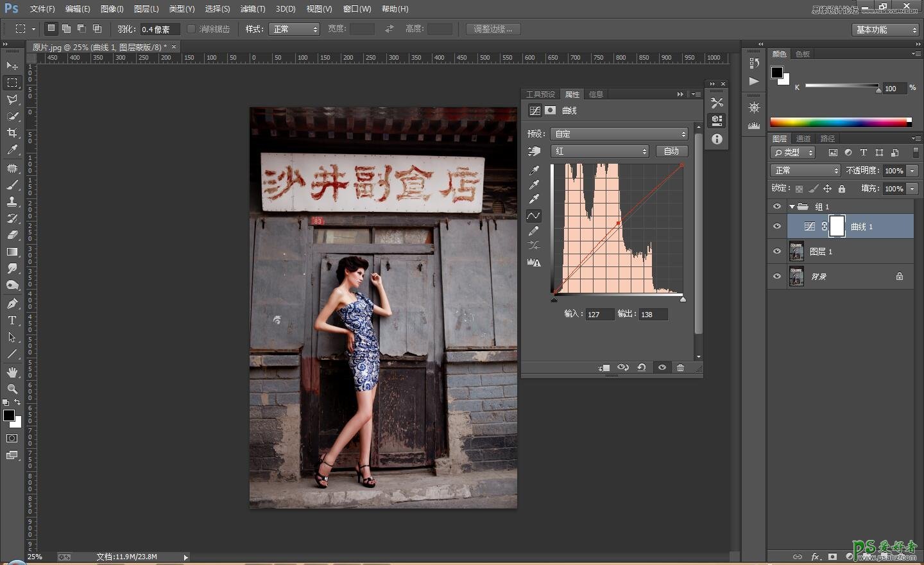Toggle lock position for layer
Image resolution: width=924 pixels, height=565 pixels.
coord(828,189)
